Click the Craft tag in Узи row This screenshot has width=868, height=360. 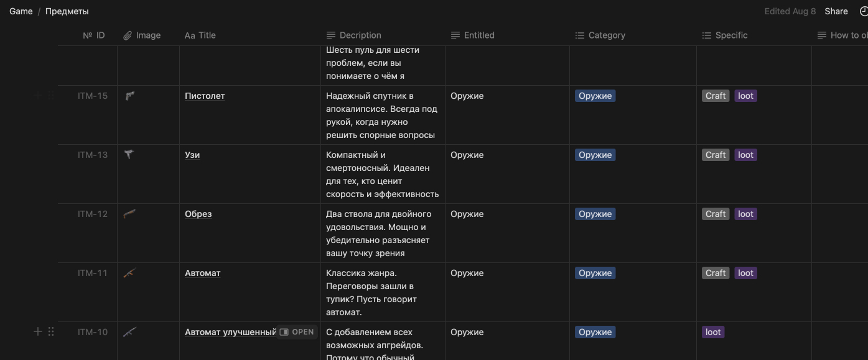(715, 155)
